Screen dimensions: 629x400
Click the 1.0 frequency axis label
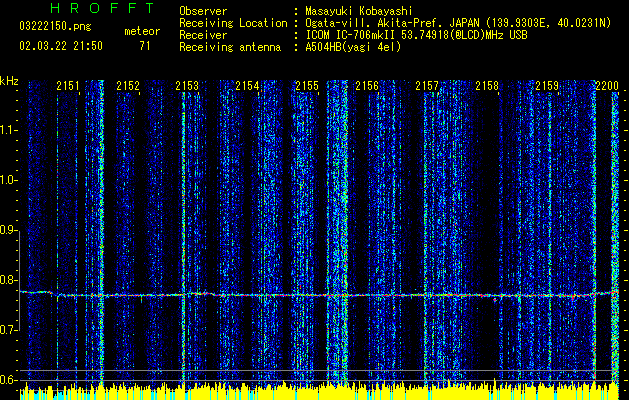click(8, 180)
